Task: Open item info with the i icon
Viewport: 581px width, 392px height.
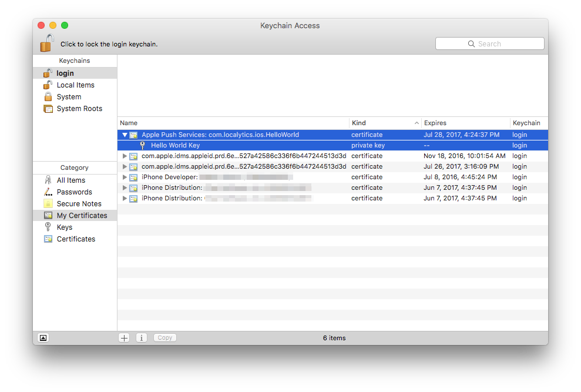Action: tap(141, 337)
